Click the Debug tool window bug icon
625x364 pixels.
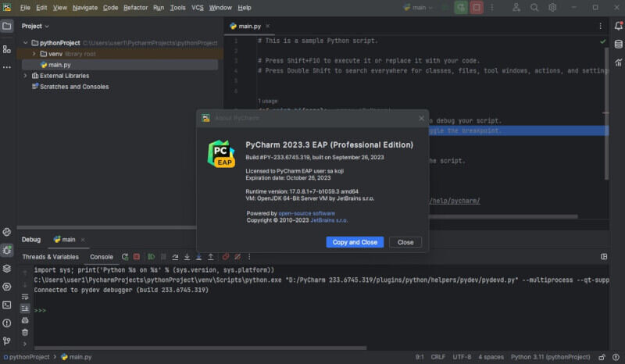[x=7, y=251]
